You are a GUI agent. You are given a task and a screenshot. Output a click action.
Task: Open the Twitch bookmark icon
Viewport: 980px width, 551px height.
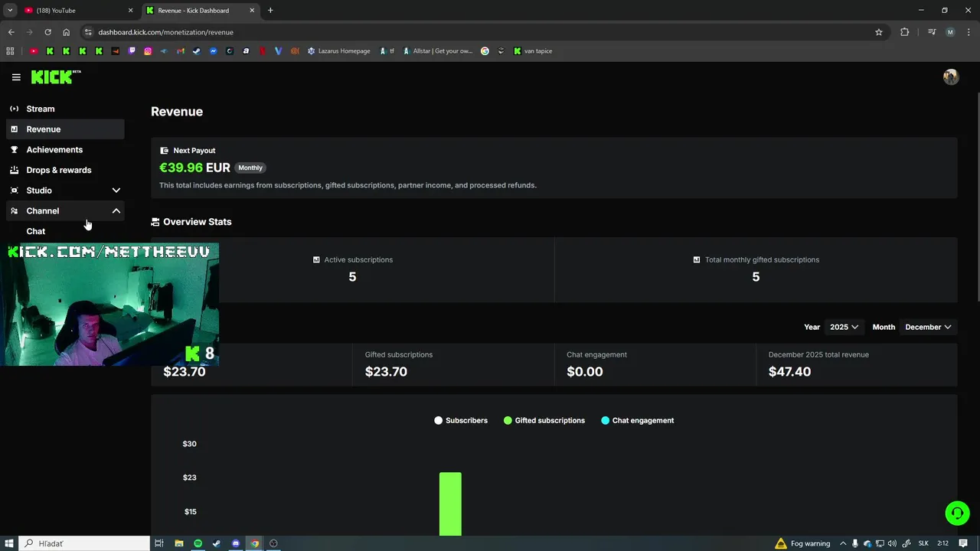[132, 51]
